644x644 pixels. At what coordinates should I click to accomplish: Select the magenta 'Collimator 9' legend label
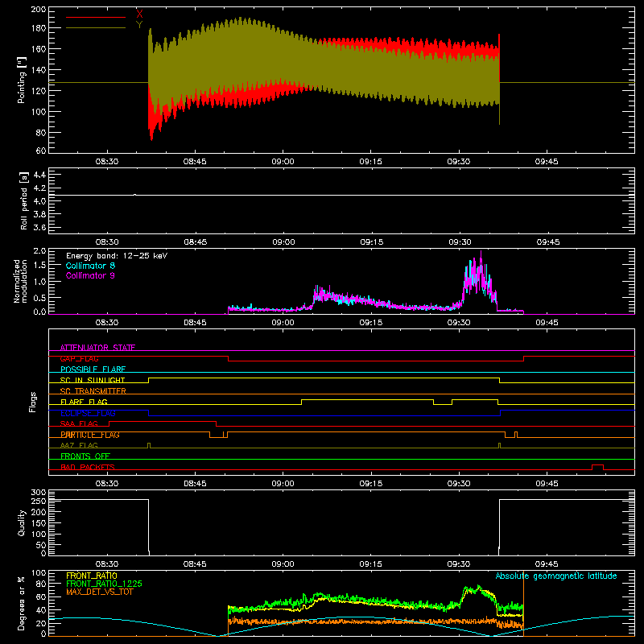[x=90, y=275]
